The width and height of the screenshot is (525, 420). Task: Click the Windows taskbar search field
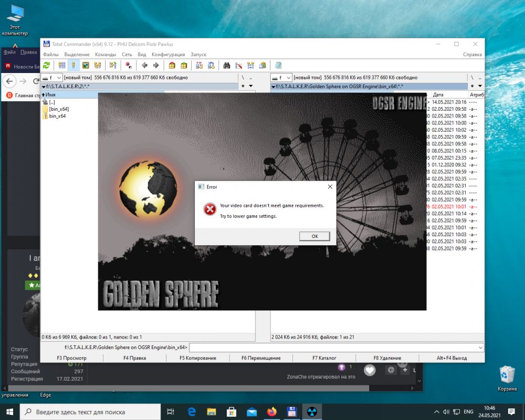coord(89,412)
